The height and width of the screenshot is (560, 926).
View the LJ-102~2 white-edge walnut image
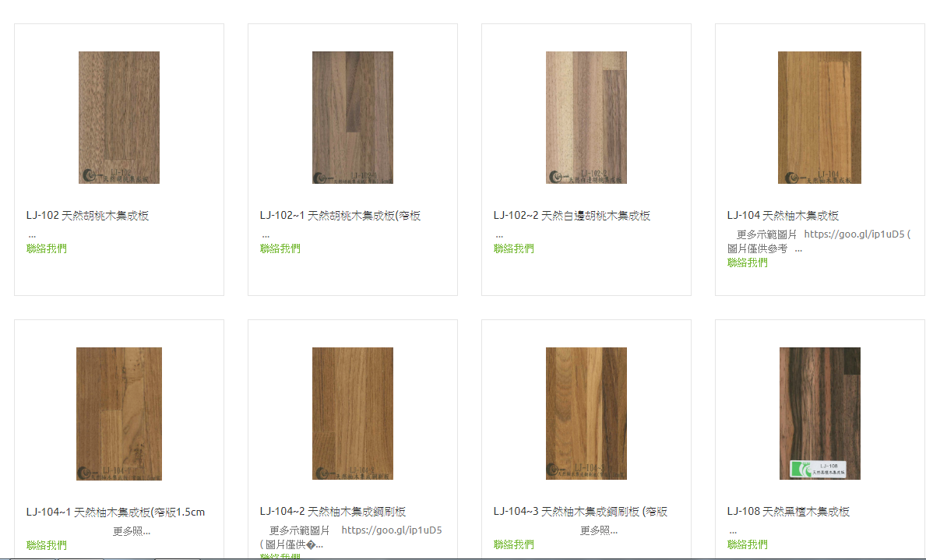click(x=586, y=118)
